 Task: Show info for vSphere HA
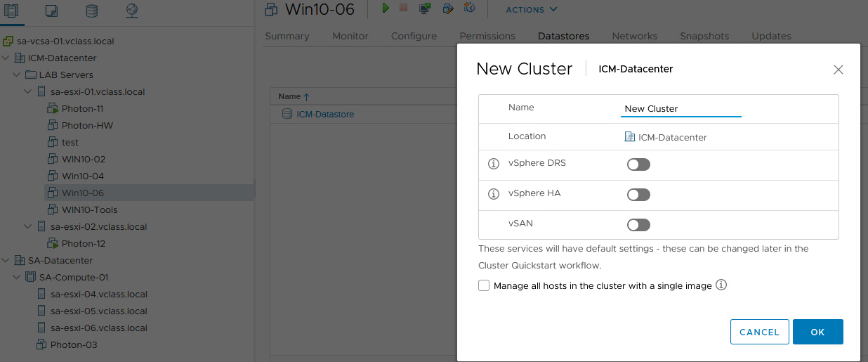pyautogui.click(x=493, y=194)
